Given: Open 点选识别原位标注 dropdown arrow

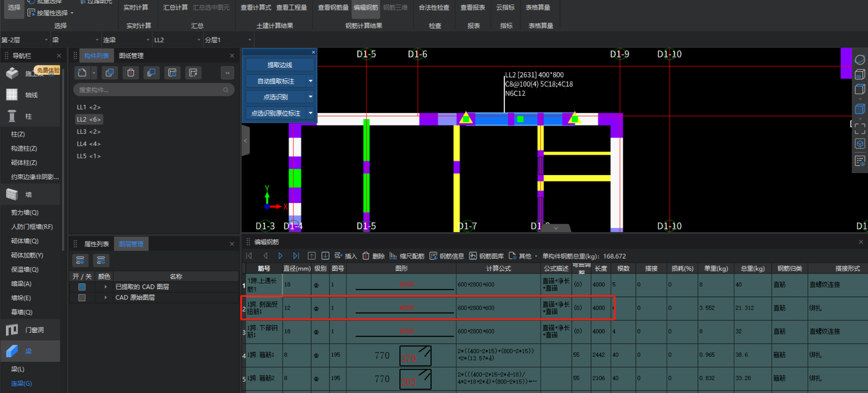Looking at the screenshot, I should pos(311,113).
